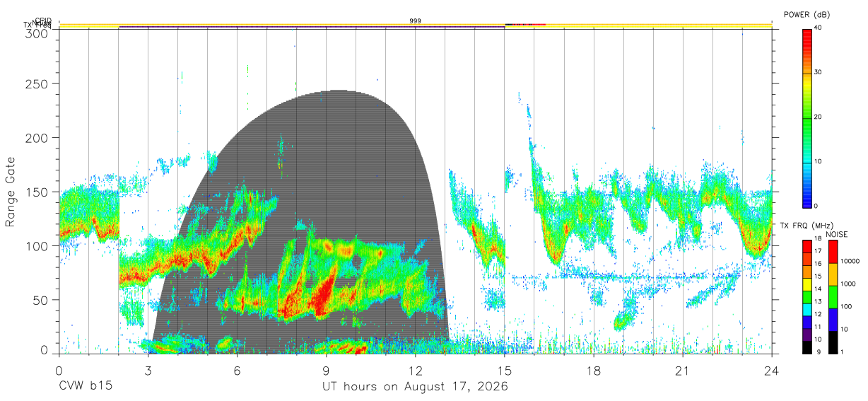Click the TX frequency scale label '14'

[818, 289]
